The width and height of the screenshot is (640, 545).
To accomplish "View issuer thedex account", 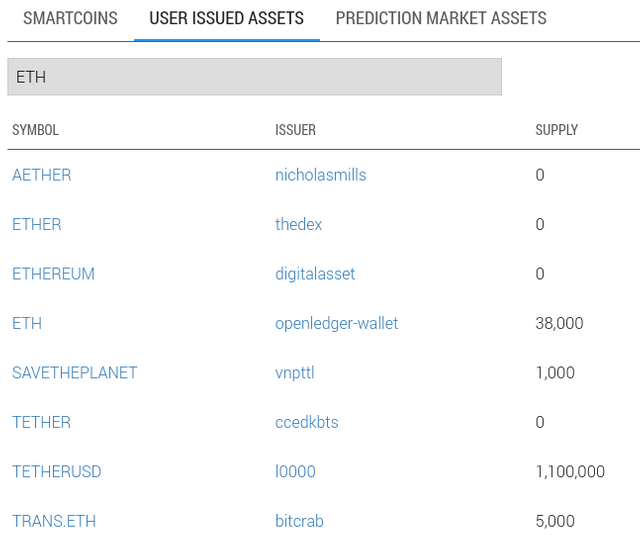I will coord(299,224).
